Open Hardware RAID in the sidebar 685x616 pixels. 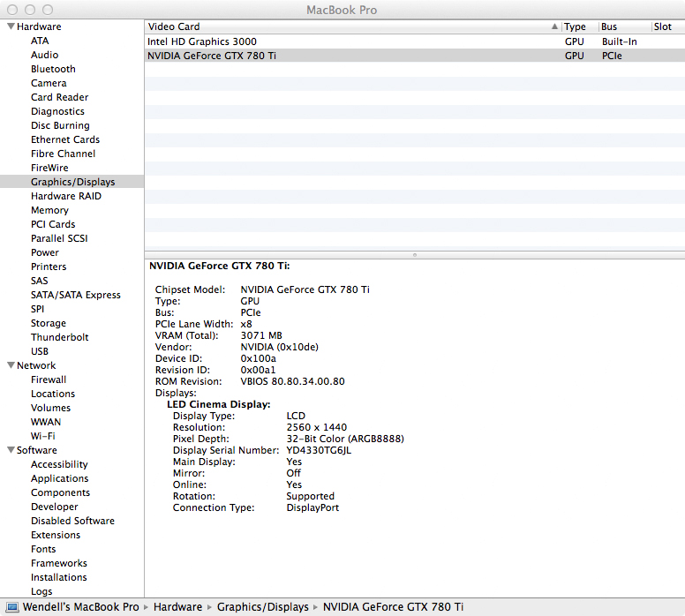click(66, 196)
